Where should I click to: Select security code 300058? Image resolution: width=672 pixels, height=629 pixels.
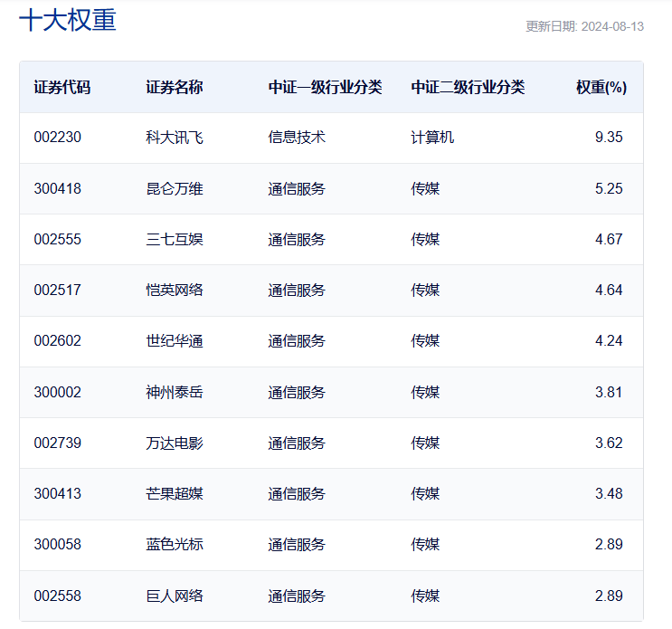(57, 545)
